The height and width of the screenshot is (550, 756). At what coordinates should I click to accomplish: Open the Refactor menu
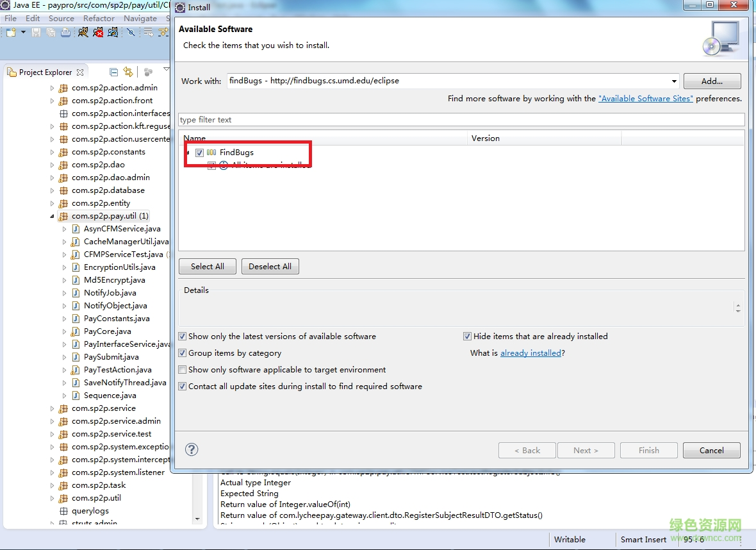click(x=99, y=19)
